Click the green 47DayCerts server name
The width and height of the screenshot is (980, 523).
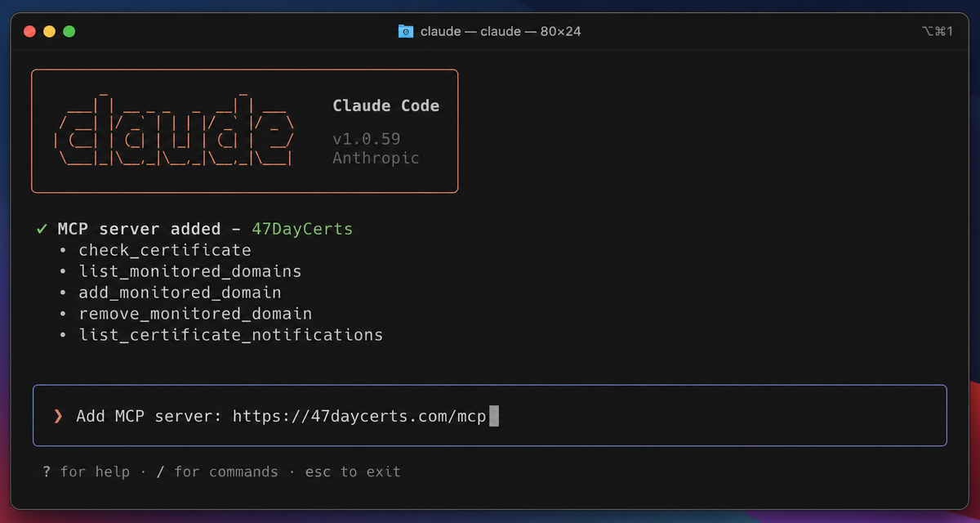tap(302, 229)
